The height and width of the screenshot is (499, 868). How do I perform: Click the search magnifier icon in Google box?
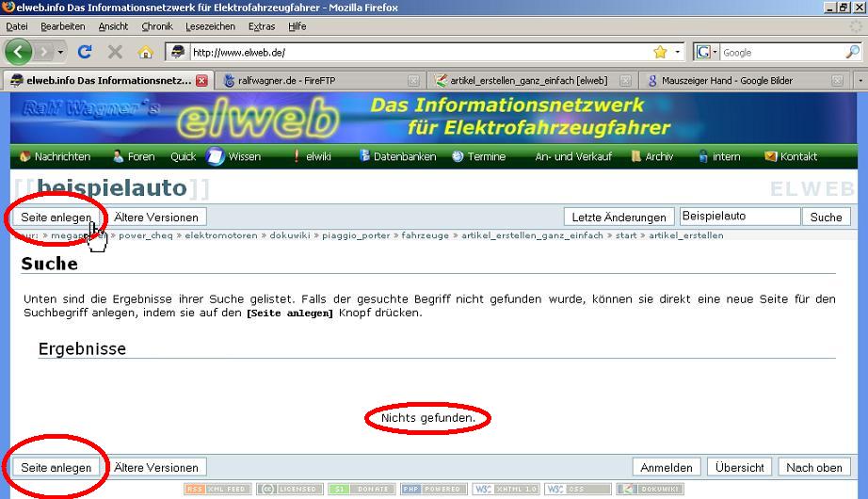[x=853, y=52]
